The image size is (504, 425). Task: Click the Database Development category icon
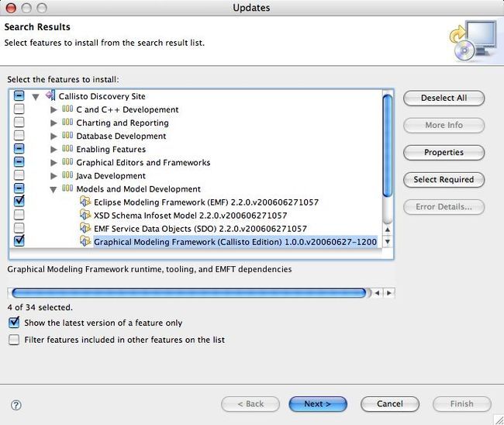tap(67, 135)
